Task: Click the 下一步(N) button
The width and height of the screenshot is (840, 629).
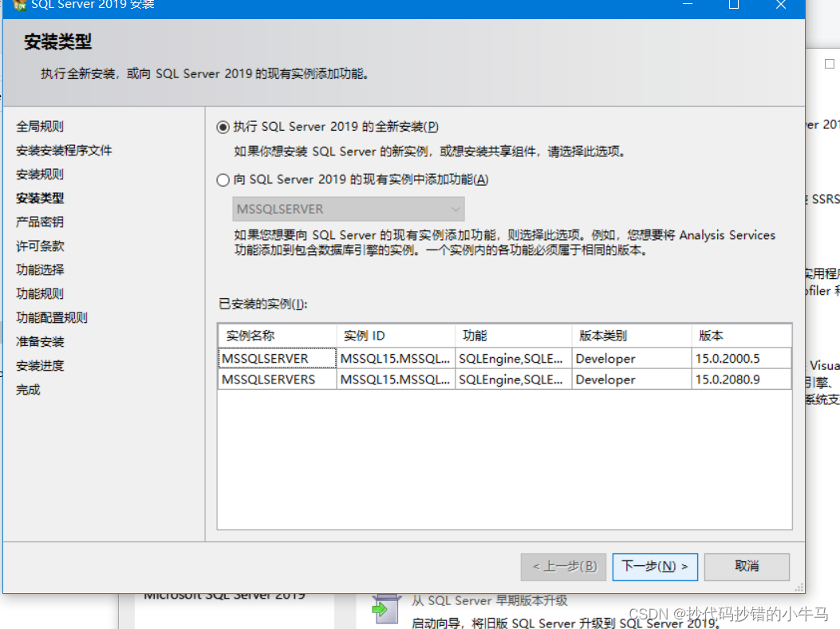Action: point(655,566)
